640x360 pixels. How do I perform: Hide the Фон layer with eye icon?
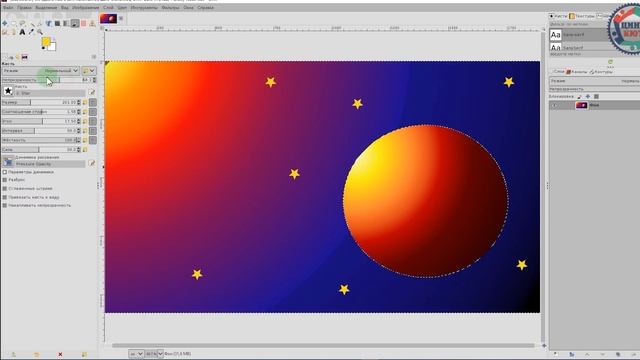[554, 105]
